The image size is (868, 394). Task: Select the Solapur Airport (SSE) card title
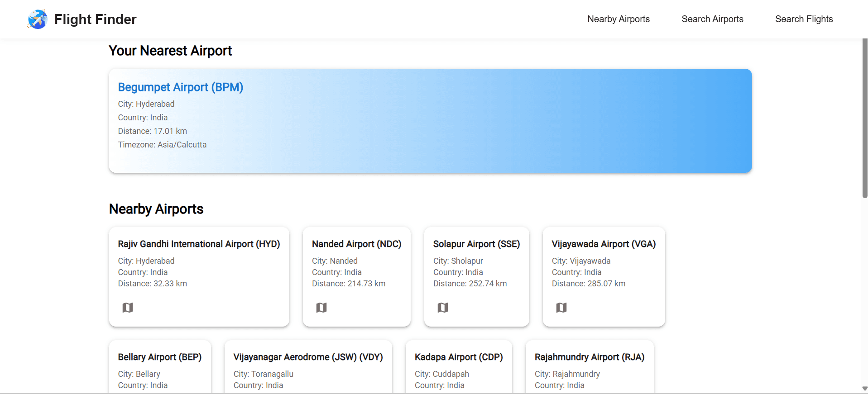click(476, 244)
